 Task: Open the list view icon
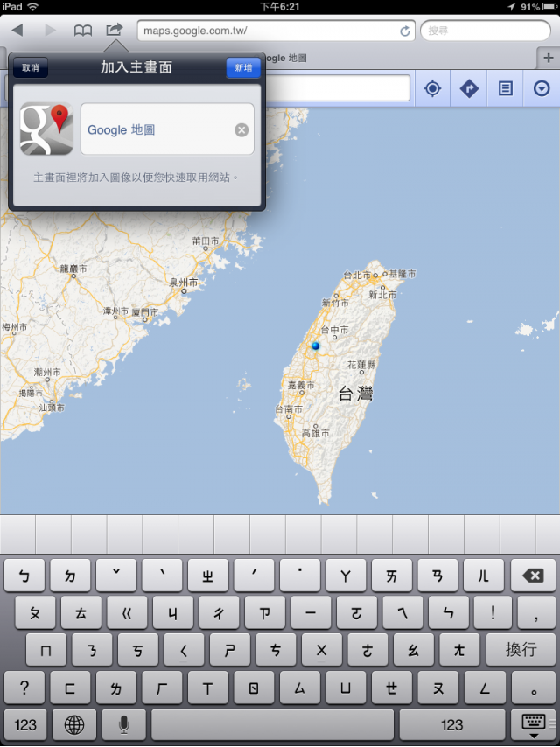505,88
